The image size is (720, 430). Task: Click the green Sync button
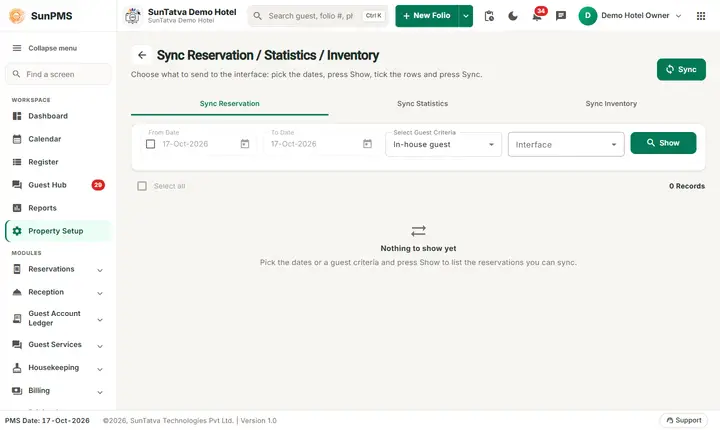(x=681, y=69)
